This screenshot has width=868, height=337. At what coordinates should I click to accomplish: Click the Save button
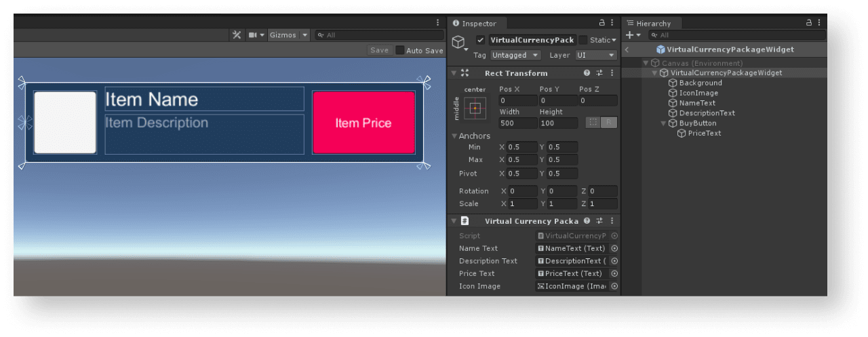pyautogui.click(x=380, y=50)
